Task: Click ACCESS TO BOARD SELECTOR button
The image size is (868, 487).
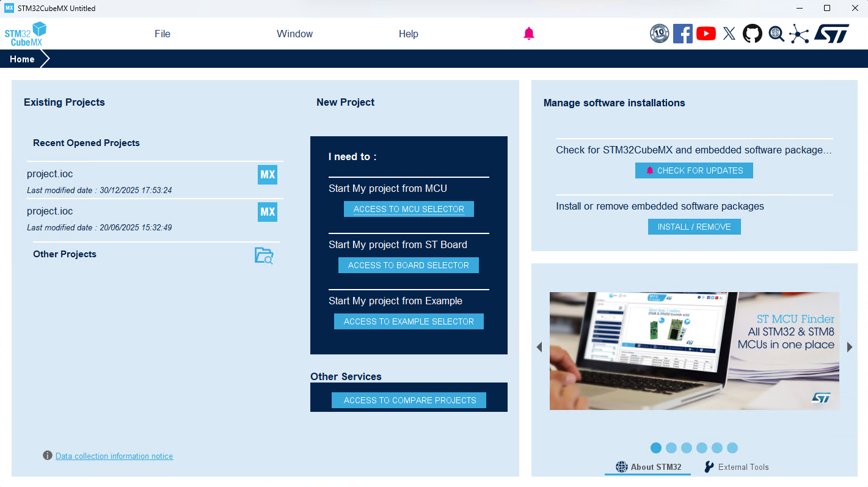Action: 409,265
